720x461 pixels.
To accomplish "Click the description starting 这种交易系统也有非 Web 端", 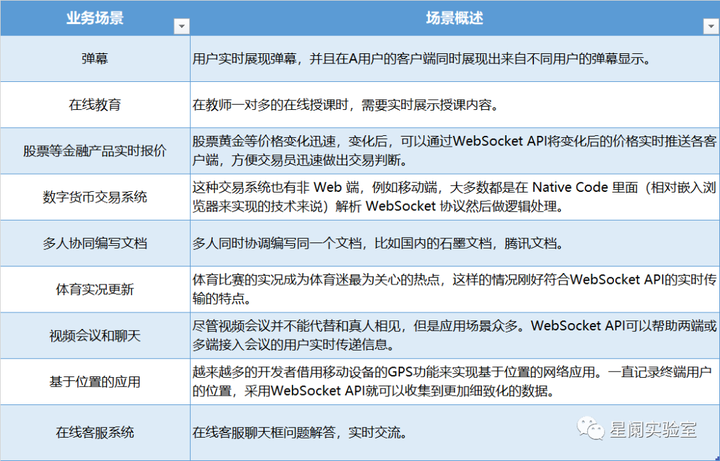I will (455, 197).
